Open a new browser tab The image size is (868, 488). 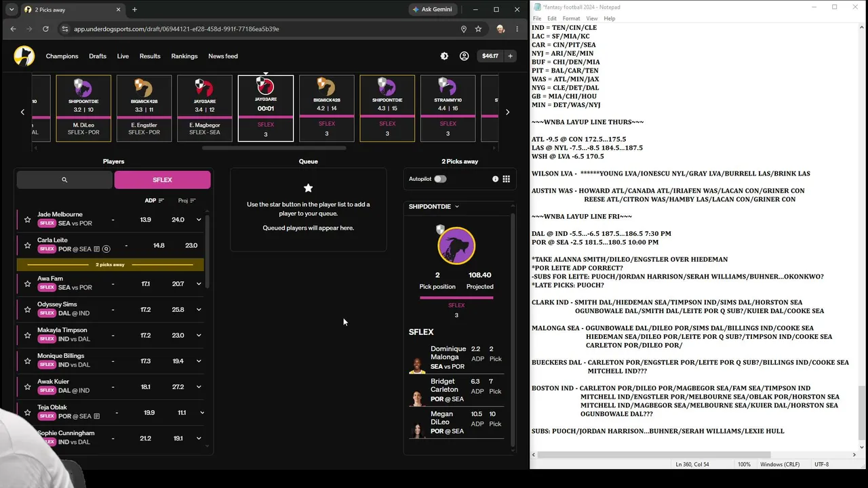pos(134,9)
